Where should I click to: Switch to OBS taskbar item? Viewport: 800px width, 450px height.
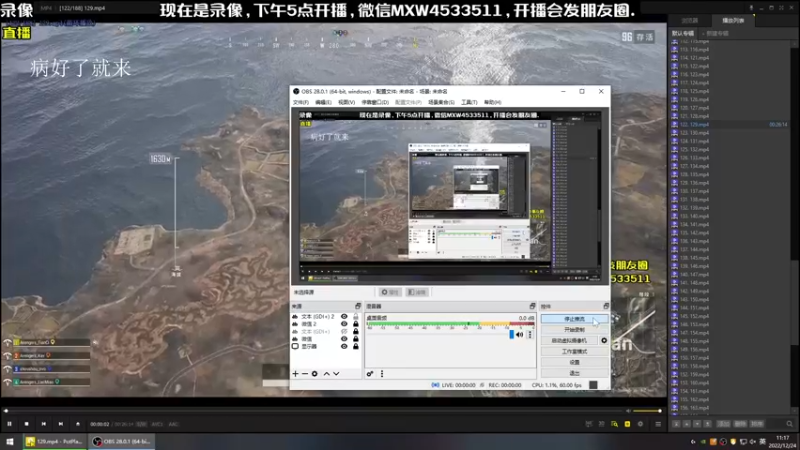121,442
